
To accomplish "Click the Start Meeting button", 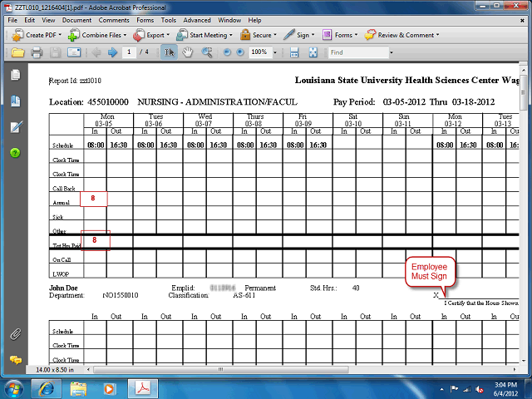I will (x=204, y=35).
